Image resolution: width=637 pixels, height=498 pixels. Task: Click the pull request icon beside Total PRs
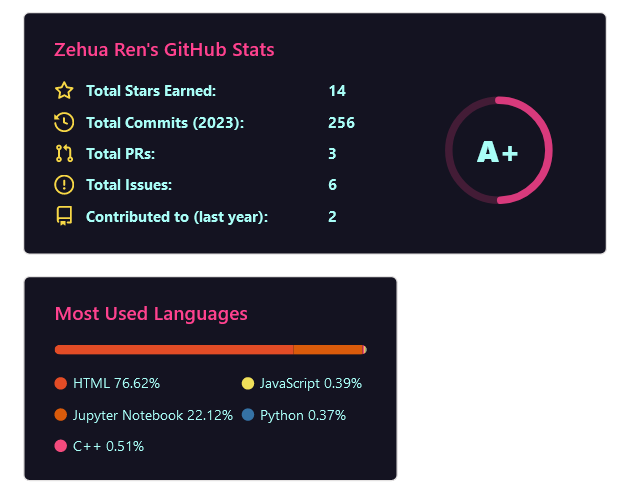click(x=64, y=153)
